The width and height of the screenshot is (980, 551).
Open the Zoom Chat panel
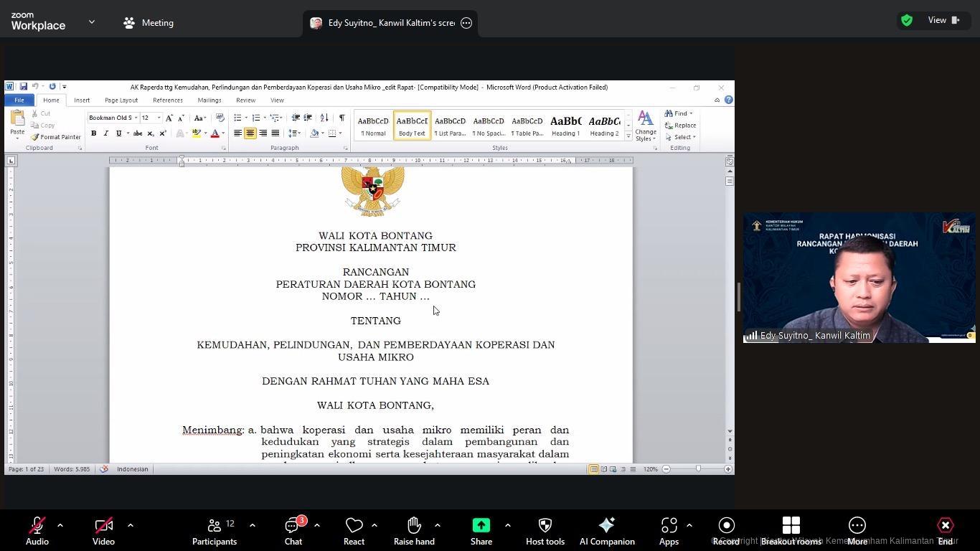293,532
